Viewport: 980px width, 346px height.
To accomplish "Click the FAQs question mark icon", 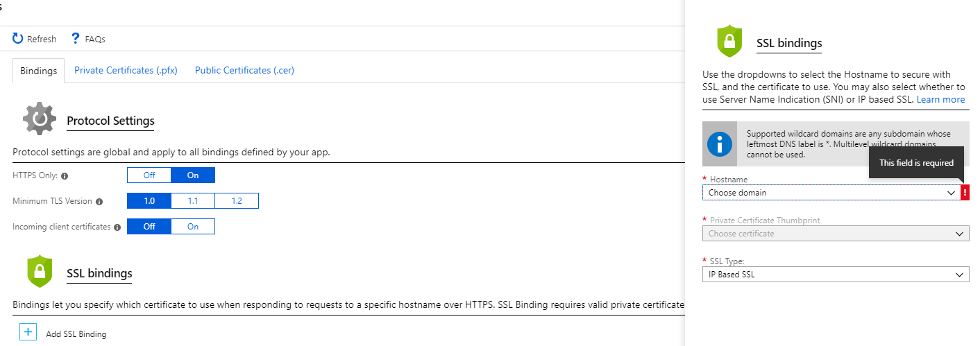I will pos(76,39).
